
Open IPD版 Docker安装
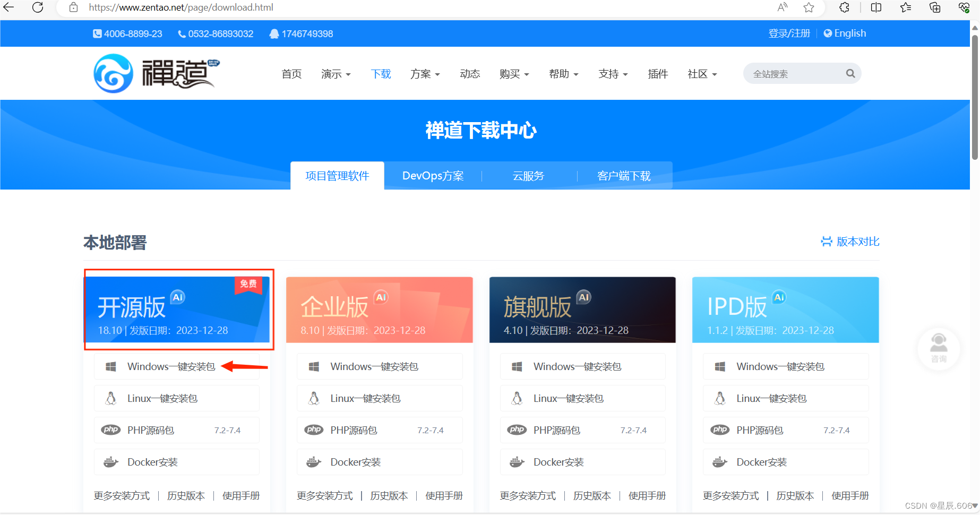click(786, 462)
